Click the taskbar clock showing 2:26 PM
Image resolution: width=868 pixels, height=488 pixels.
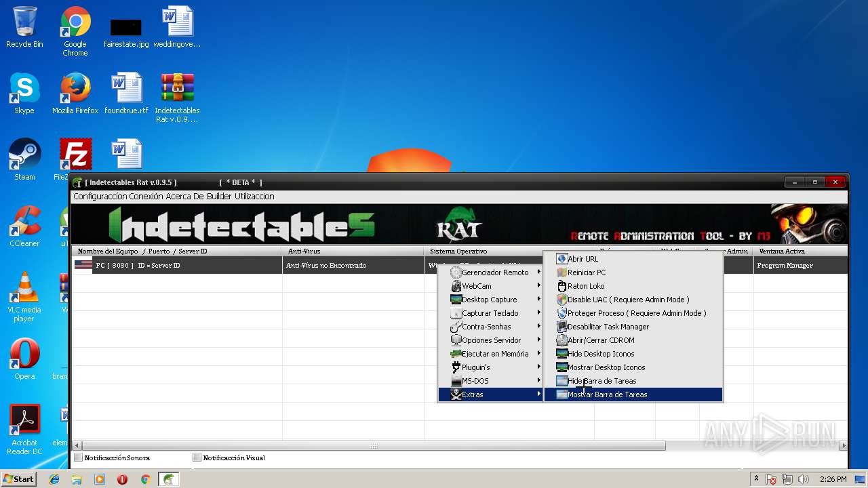coord(833,479)
